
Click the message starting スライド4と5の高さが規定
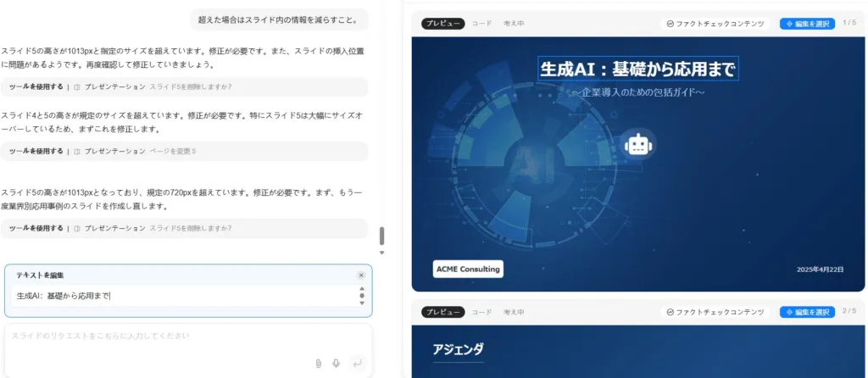(x=183, y=122)
